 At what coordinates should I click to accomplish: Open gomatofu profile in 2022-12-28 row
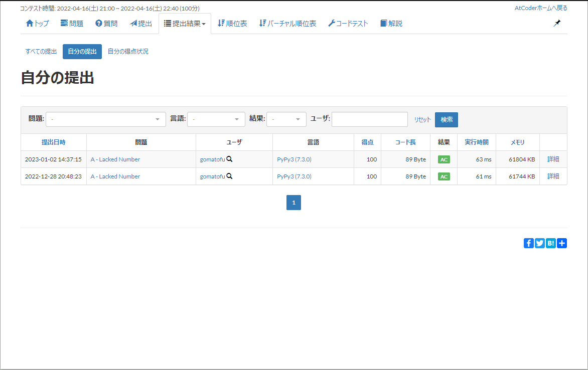pos(212,176)
